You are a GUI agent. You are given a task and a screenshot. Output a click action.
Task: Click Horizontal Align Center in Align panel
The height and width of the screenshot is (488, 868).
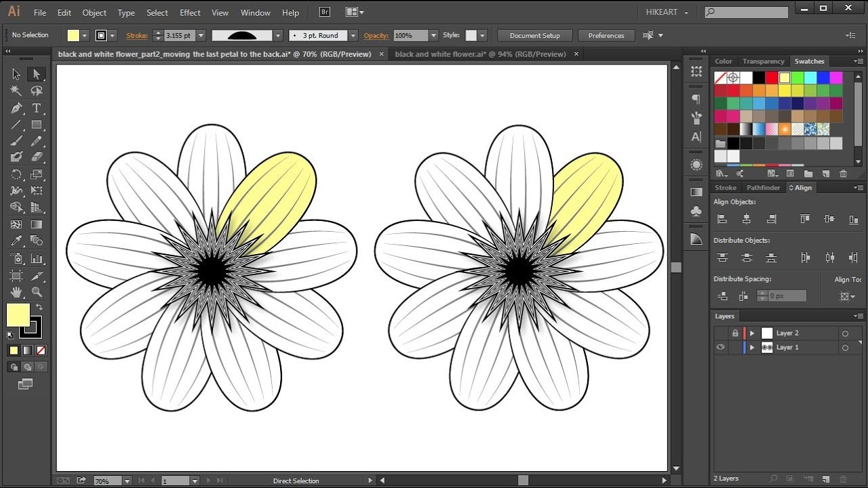click(x=747, y=219)
